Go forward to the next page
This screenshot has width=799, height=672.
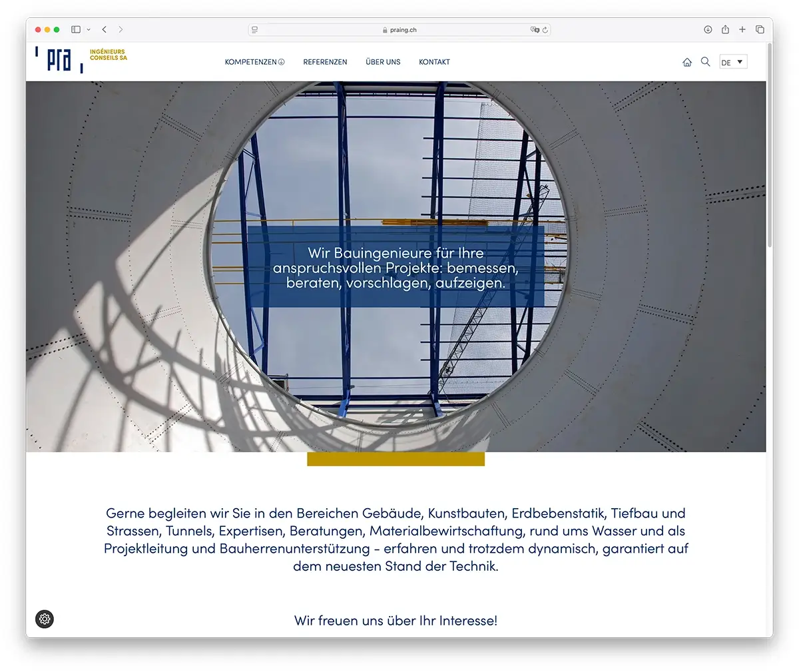[x=121, y=29]
